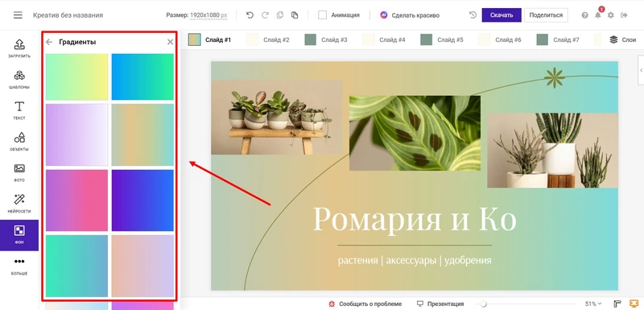Screen dimensions: 644x310
Task: Open the Больше more options
Action: [x=19, y=266]
